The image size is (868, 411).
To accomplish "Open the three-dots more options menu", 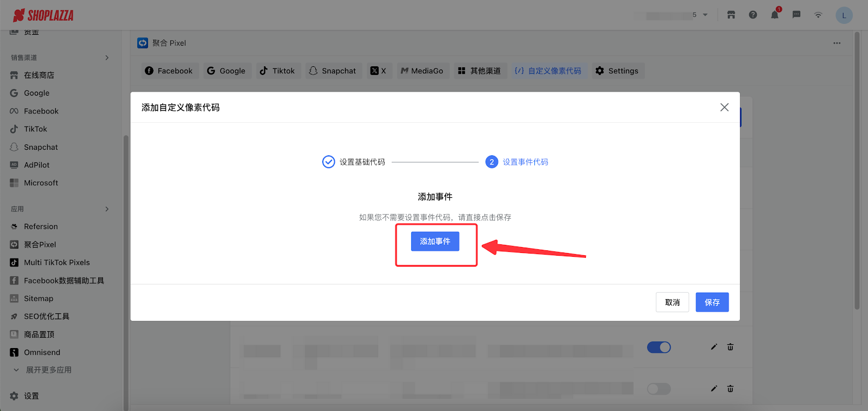I will pyautogui.click(x=837, y=43).
